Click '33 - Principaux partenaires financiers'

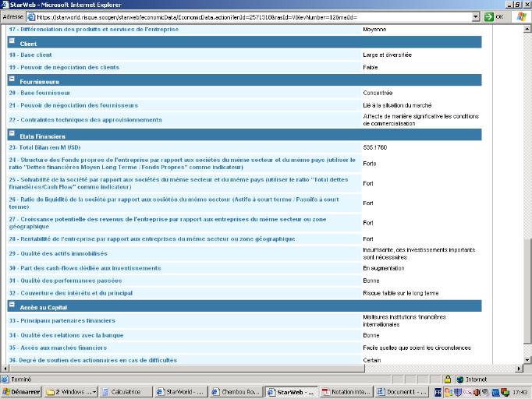62,321
